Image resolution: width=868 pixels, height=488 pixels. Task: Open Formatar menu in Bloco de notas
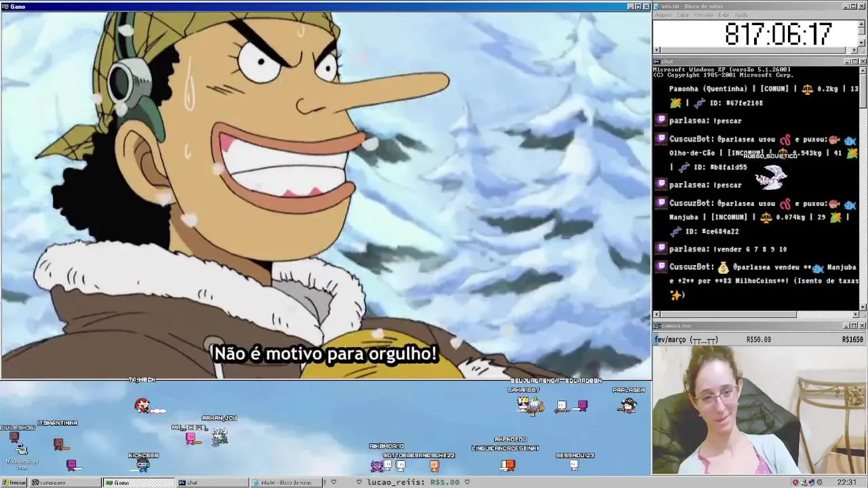tap(704, 15)
